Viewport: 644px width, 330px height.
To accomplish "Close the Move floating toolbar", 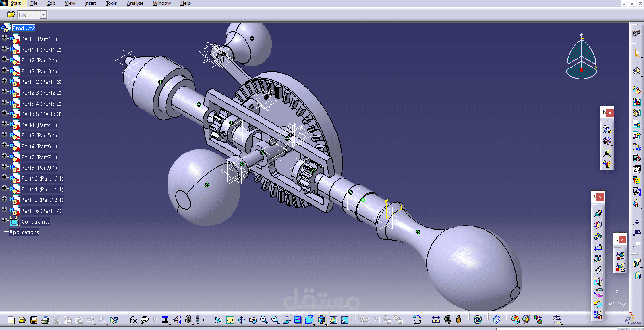I will [610, 113].
